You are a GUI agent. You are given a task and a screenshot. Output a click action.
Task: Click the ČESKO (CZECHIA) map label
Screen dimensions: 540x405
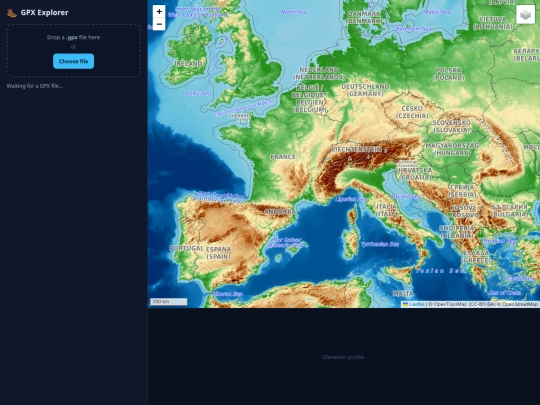(x=412, y=112)
